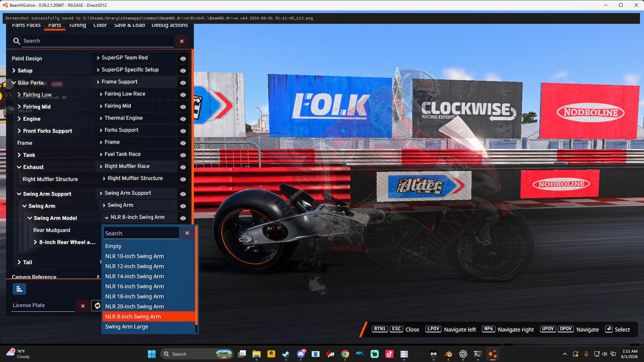This screenshot has height=362, width=644.
Task: Click the BeamNG.drive taskbar icon
Action: (493, 354)
